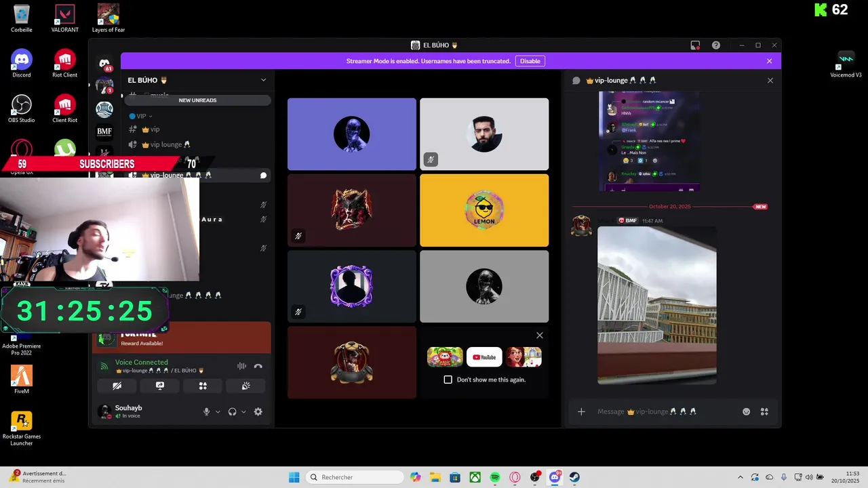The width and height of the screenshot is (868, 488).
Task: Jump to NEW UNREADS in channel list
Action: (x=197, y=100)
